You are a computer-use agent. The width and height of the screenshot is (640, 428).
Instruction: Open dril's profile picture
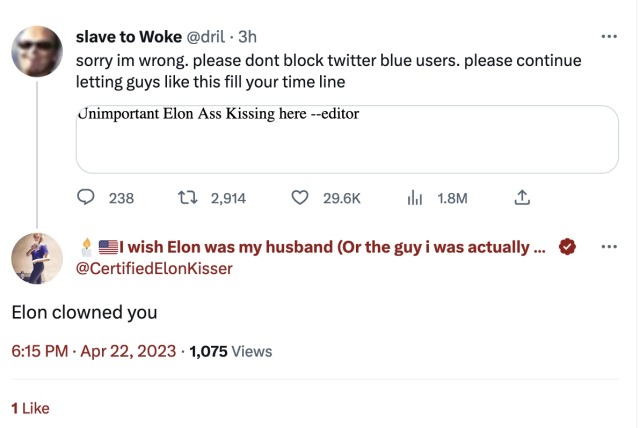38,50
